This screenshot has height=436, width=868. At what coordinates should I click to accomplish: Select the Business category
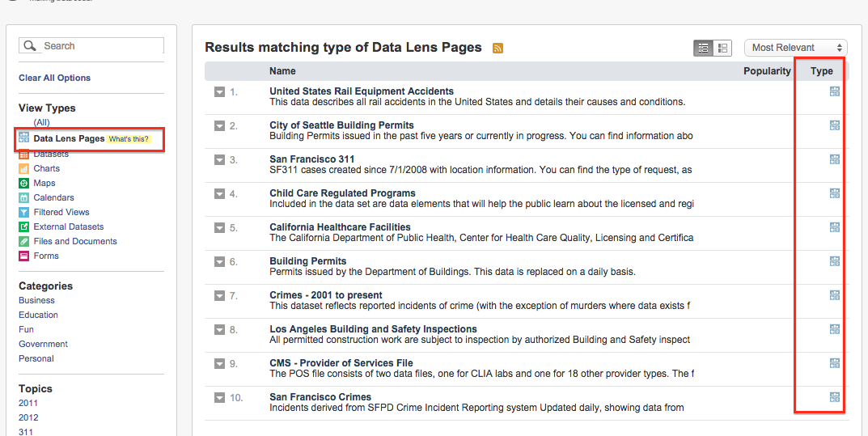coord(36,300)
